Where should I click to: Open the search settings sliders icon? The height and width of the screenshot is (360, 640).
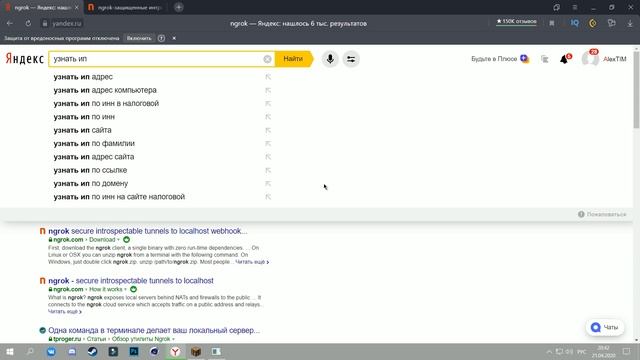351,59
